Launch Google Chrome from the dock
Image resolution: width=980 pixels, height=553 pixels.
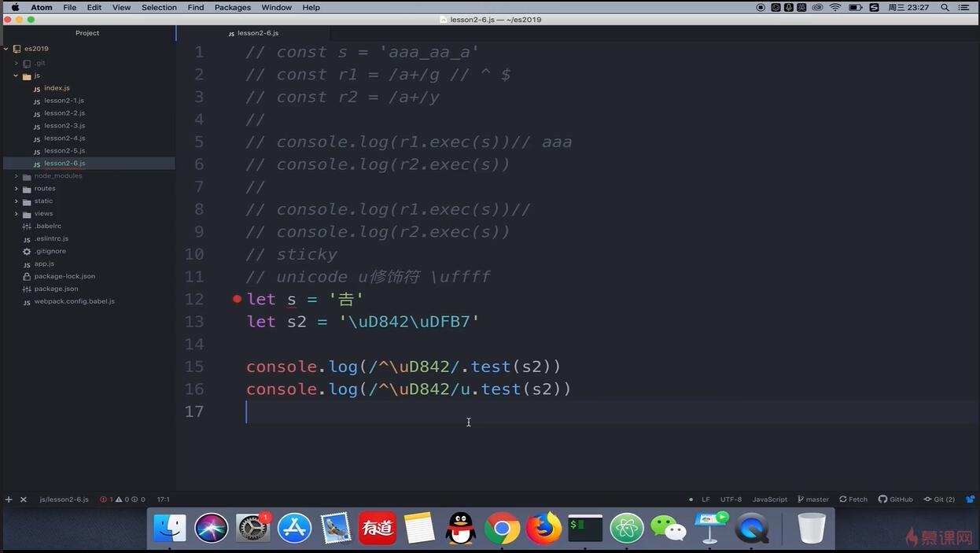click(x=502, y=528)
